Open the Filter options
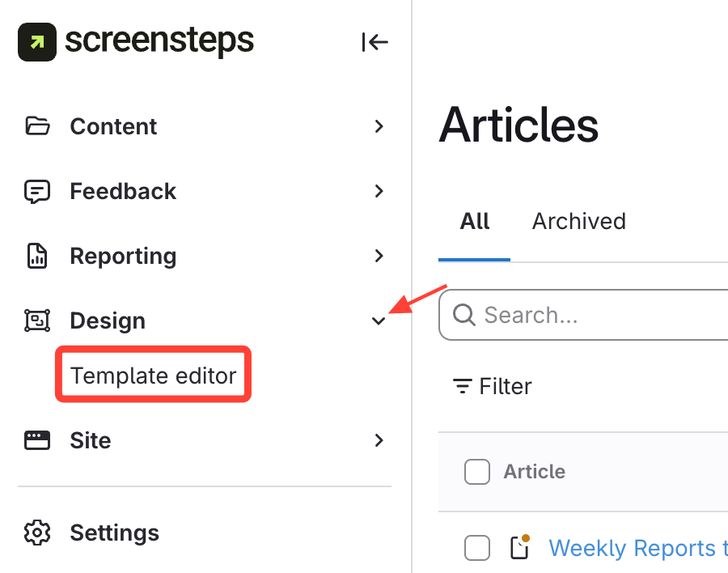This screenshot has height=573, width=728. (493, 386)
